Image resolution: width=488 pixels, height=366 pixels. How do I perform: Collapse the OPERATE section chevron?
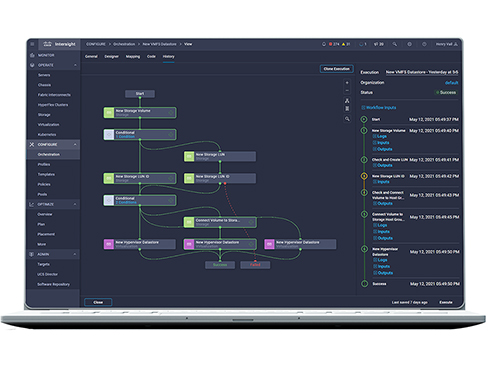(75, 65)
